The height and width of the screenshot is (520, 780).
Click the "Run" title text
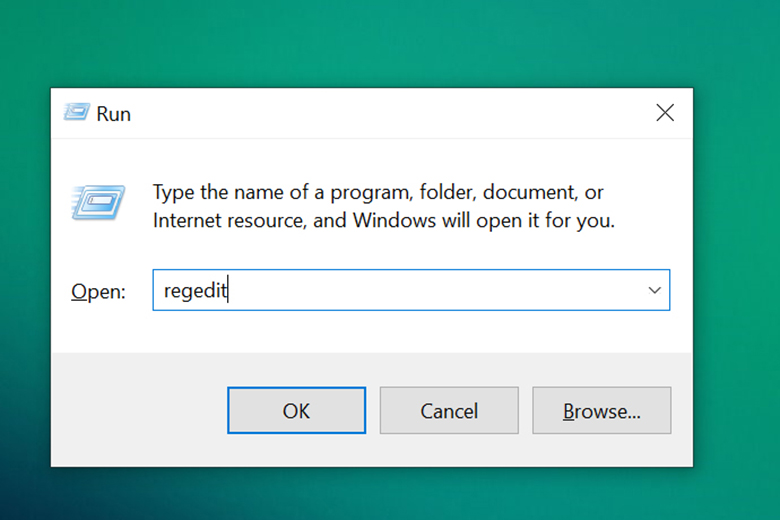113,114
